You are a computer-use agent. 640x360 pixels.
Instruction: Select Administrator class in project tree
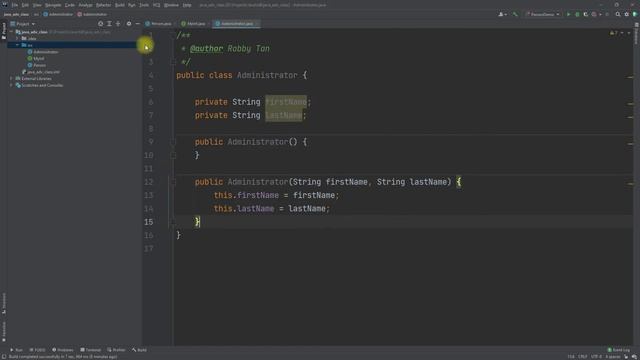pos(43,52)
